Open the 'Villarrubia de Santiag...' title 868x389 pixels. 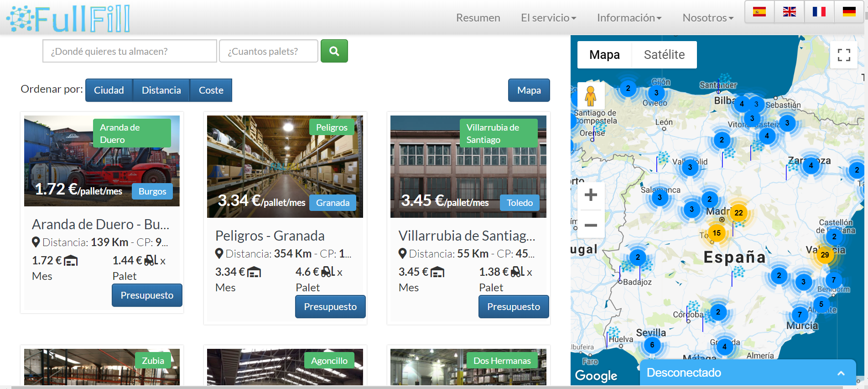pos(467,236)
